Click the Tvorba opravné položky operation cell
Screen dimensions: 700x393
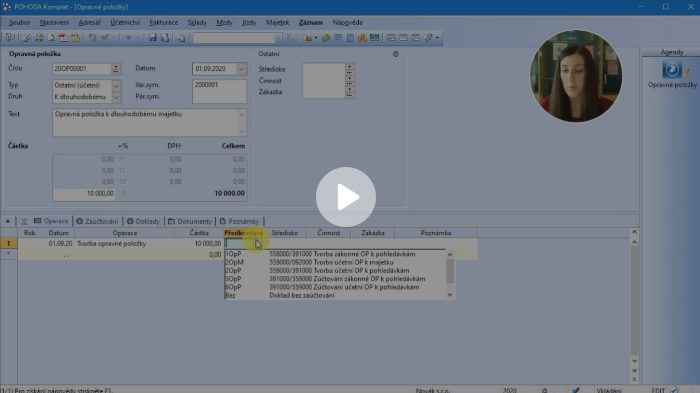click(x=125, y=243)
